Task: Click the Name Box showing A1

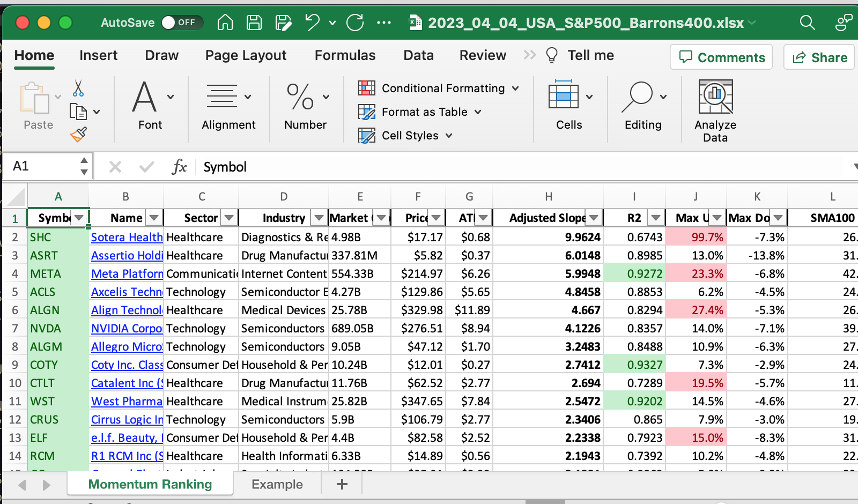Action: pyautogui.click(x=43, y=166)
